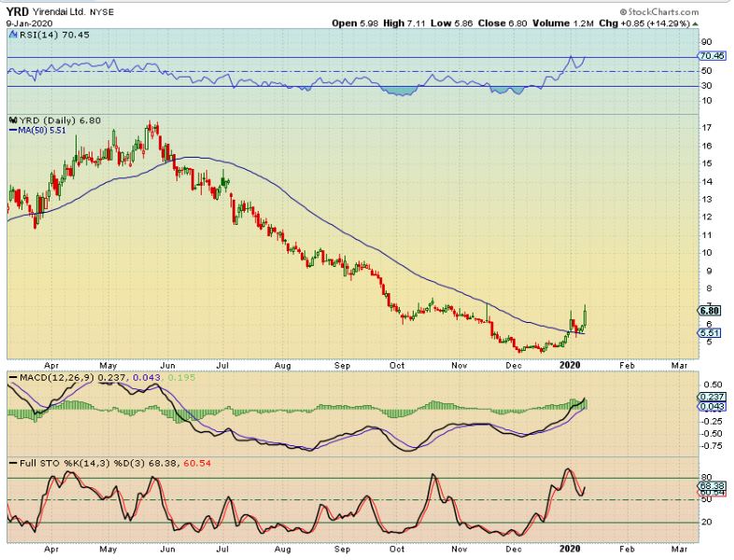
Task: Click the price axis level 14
Action: pyautogui.click(x=706, y=181)
